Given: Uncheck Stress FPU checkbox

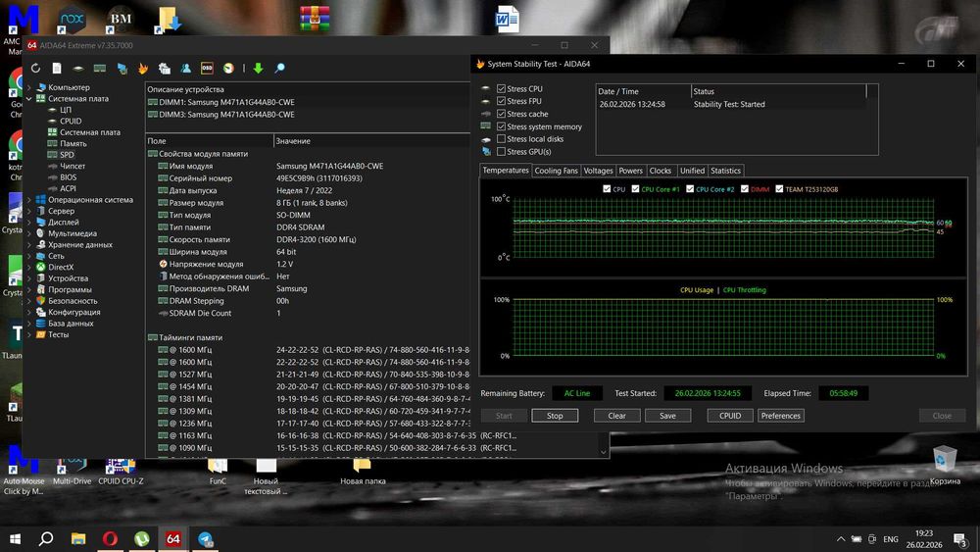Looking at the screenshot, I should (x=501, y=101).
